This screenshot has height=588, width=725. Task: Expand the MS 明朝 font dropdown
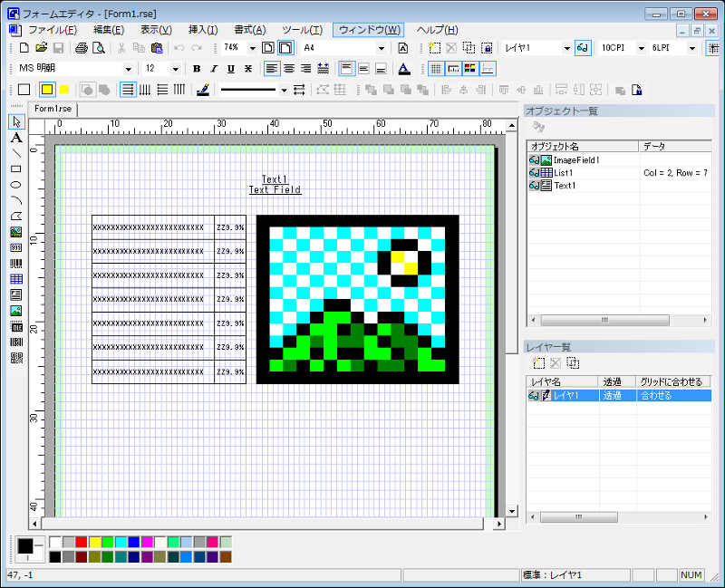click(x=128, y=69)
